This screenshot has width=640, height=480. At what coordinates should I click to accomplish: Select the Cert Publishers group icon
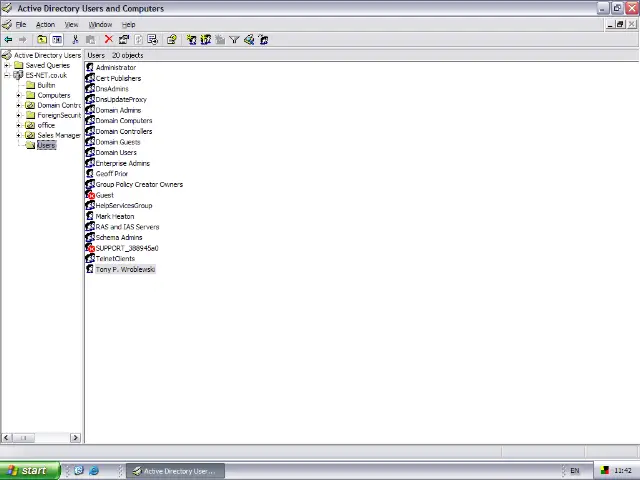tap(90, 78)
